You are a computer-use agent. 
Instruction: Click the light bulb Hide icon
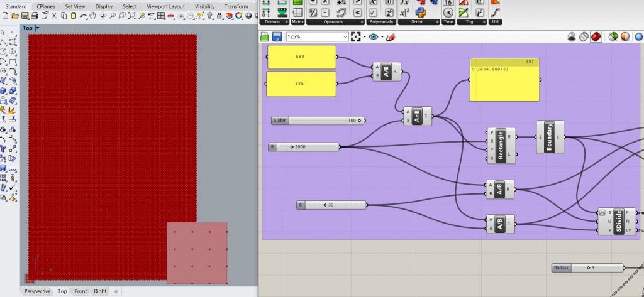coord(210,16)
